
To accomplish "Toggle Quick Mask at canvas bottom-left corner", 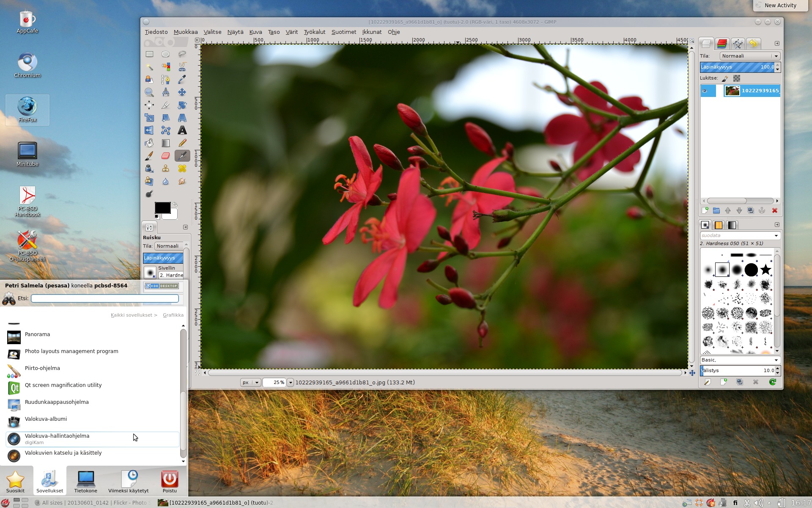I will (197, 373).
